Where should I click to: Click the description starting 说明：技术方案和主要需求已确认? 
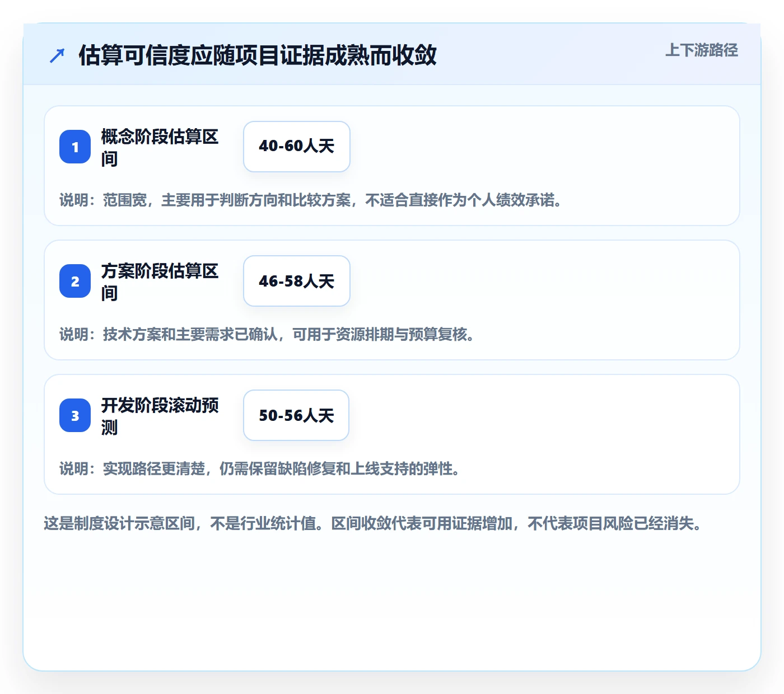click(x=268, y=334)
